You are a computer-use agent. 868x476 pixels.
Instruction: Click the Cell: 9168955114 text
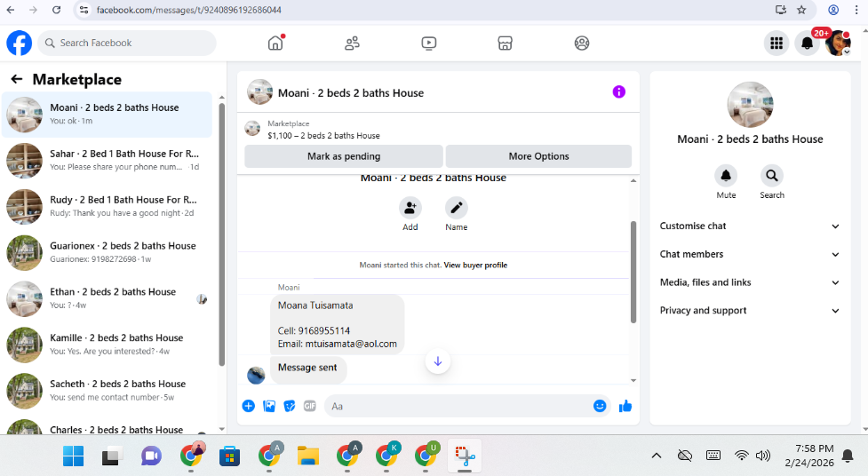click(314, 331)
